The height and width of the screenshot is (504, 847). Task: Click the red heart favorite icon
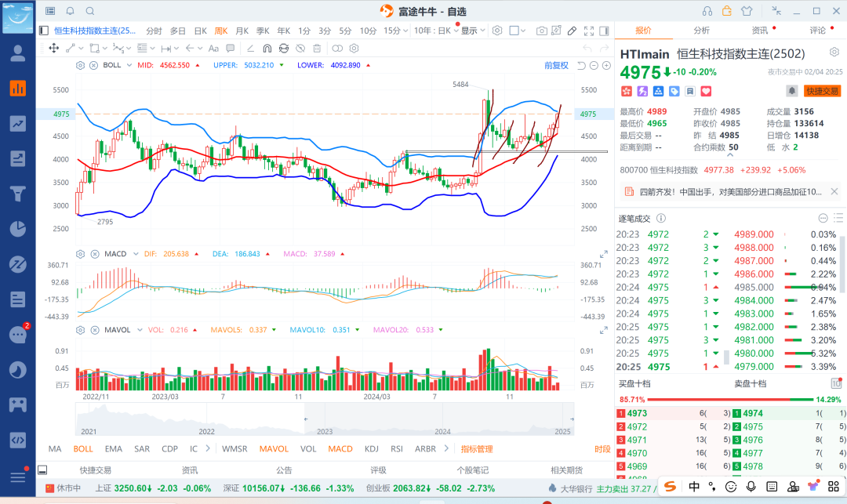click(706, 91)
